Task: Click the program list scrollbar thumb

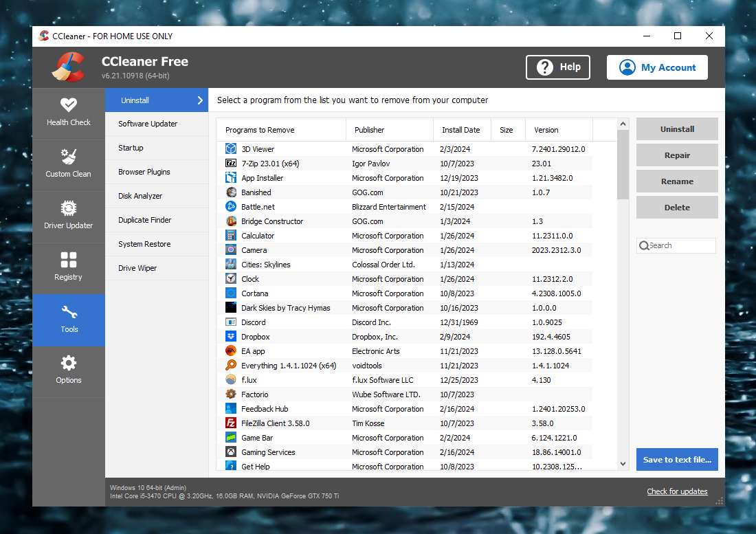Action: [x=623, y=165]
